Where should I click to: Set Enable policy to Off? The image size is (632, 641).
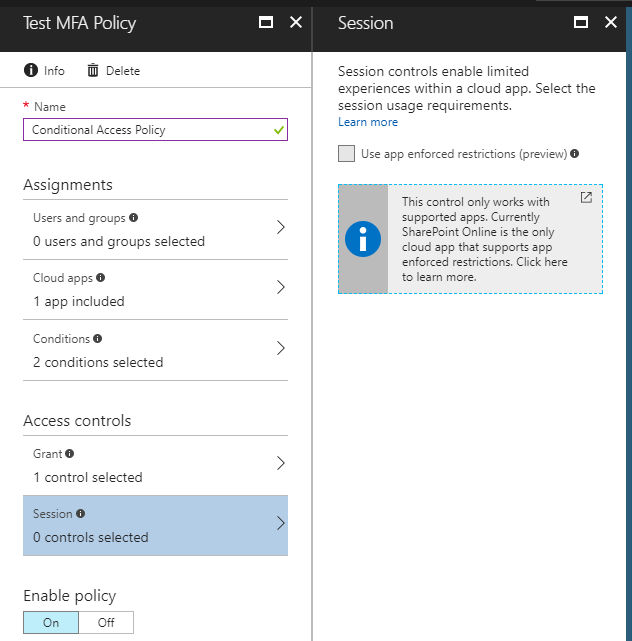click(106, 622)
